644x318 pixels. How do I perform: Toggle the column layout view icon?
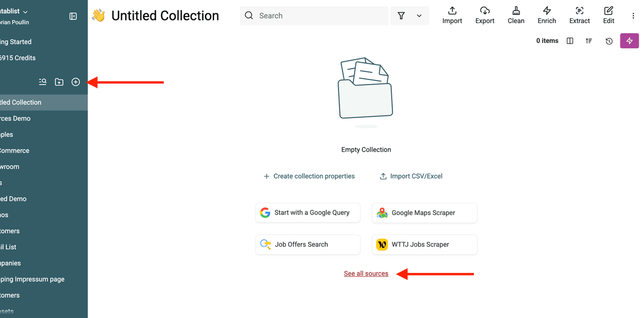coord(570,41)
